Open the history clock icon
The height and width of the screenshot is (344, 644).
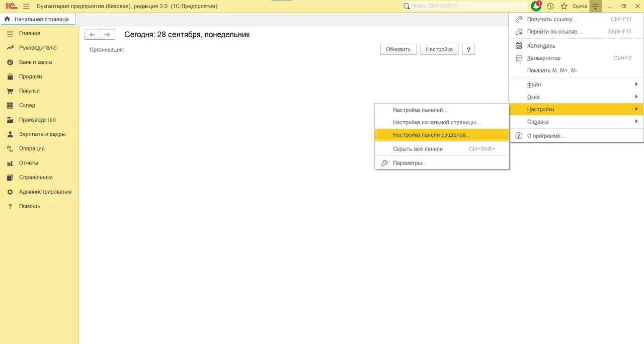[550, 6]
